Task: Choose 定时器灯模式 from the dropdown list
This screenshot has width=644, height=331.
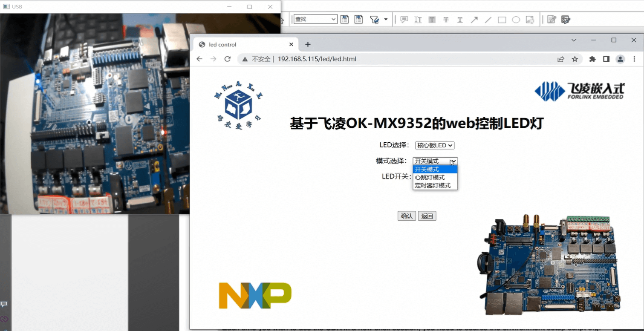Action: [435, 185]
